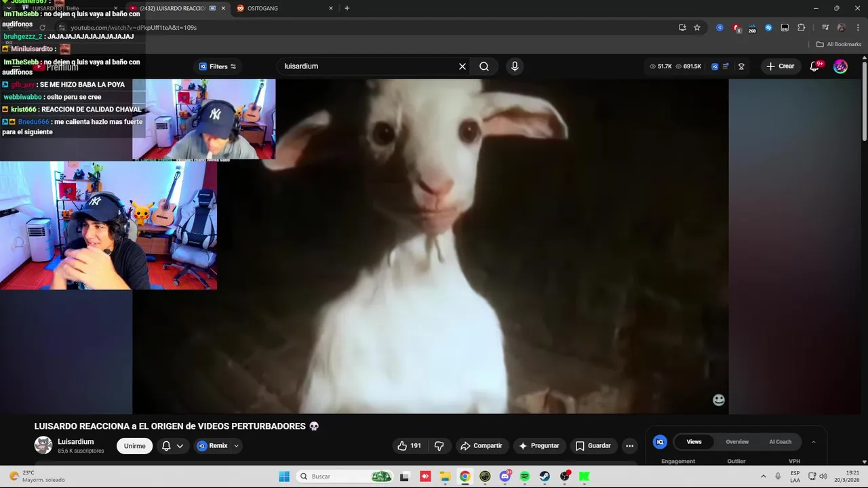Open the Crear upload menu
The height and width of the screenshot is (488, 868).
780,66
